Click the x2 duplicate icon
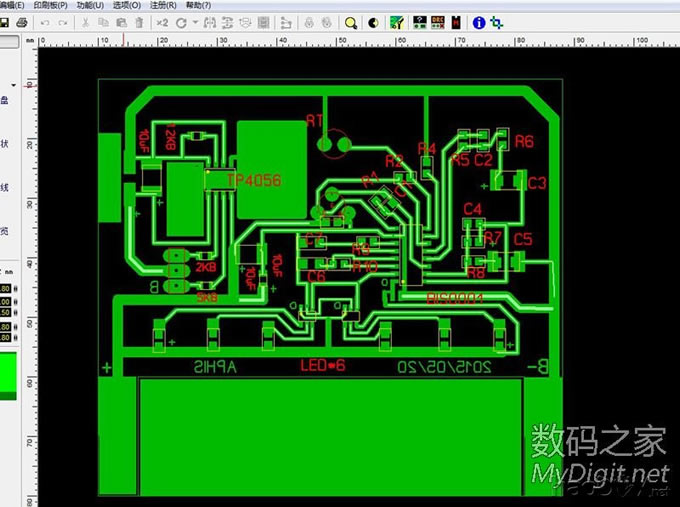Viewport: 680px width, 507px height. [162, 22]
